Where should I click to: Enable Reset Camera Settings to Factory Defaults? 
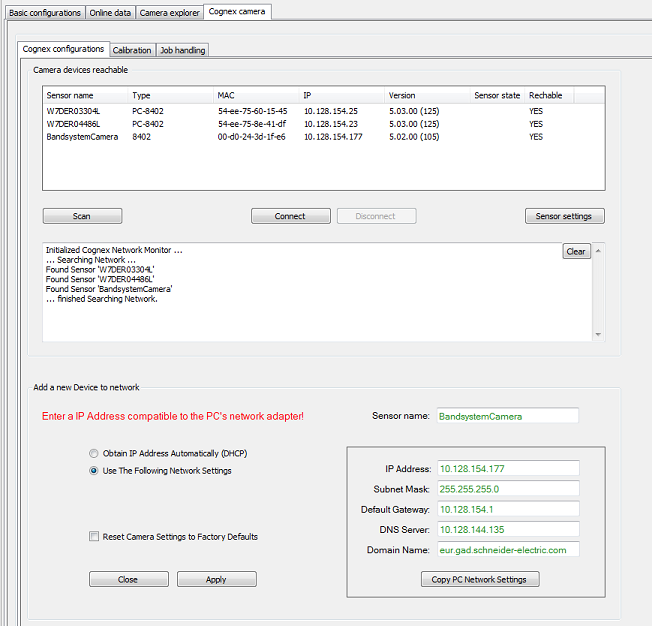95,537
